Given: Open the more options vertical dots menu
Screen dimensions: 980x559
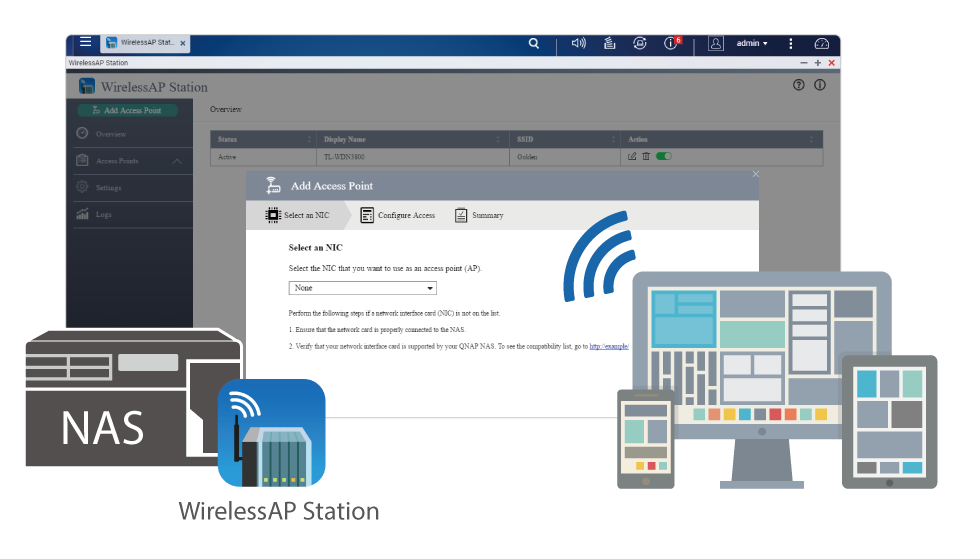Looking at the screenshot, I should click(791, 44).
